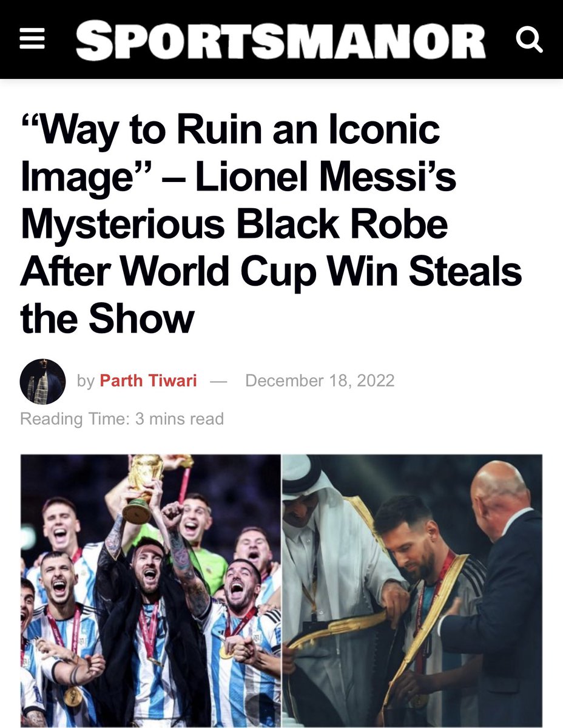The height and width of the screenshot is (728, 563).
Task: Click the empty black header bar area
Action: tap(61, 40)
